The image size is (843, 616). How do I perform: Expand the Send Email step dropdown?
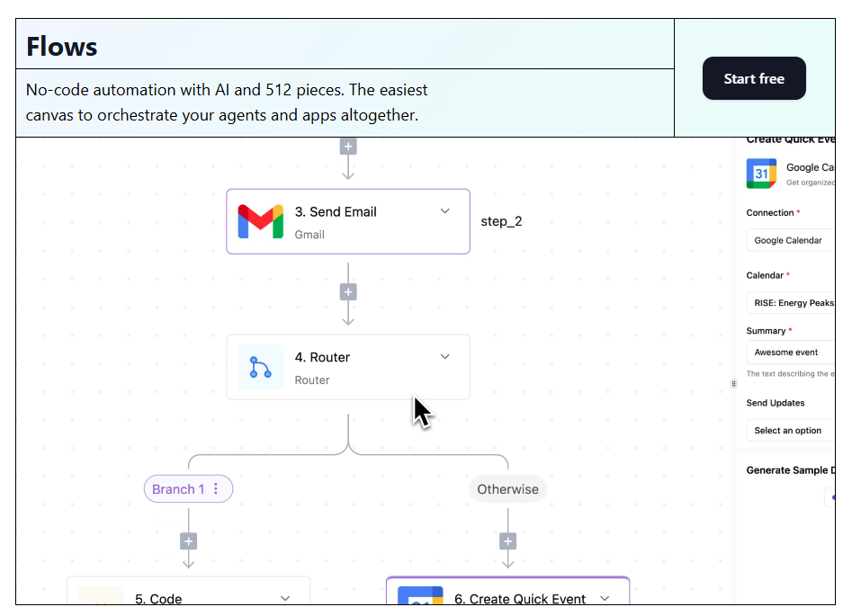(x=444, y=210)
